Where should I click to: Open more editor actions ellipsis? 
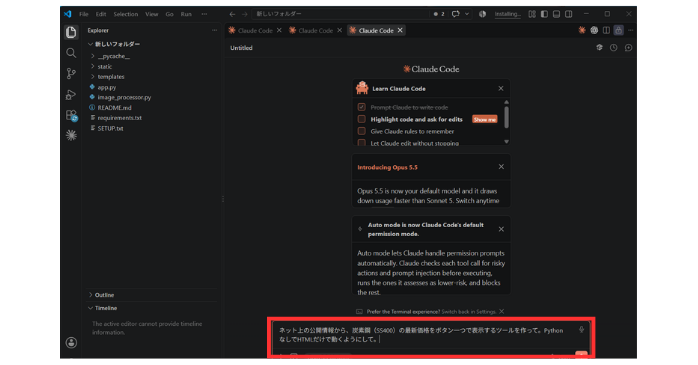(x=630, y=30)
